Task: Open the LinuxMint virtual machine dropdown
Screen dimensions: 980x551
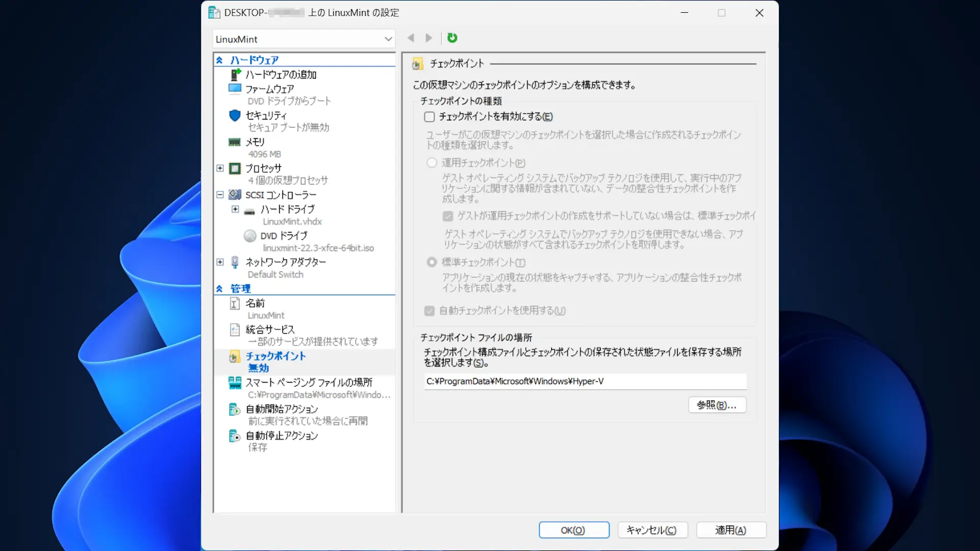Action: tap(304, 39)
